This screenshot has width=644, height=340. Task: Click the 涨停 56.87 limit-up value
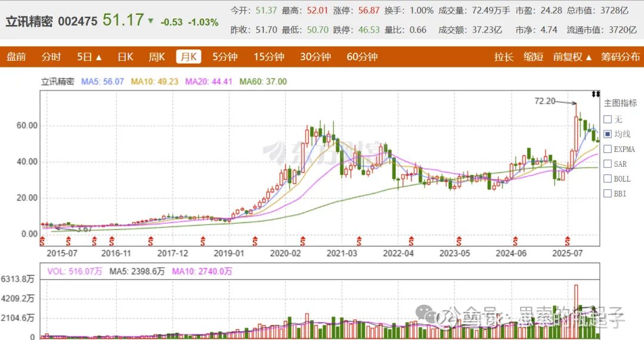point(369,11)
